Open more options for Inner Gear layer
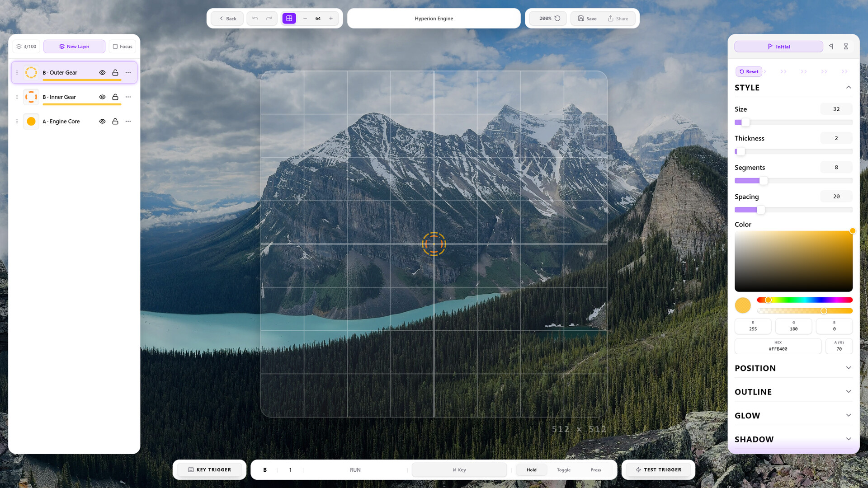The height and width of the screenshot is (488, 868). [128, 97]
